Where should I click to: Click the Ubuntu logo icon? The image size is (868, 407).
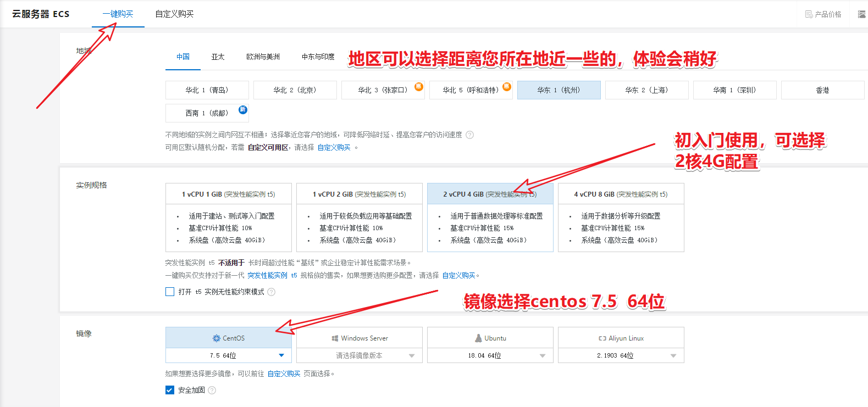[479, 338]
